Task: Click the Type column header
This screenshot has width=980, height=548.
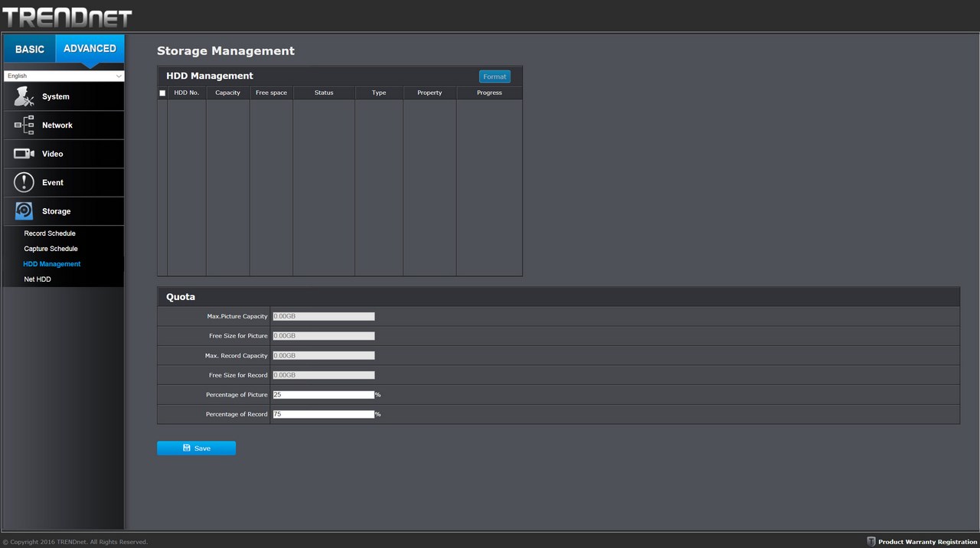Action: pyautogui.click(x=379, y=93)
